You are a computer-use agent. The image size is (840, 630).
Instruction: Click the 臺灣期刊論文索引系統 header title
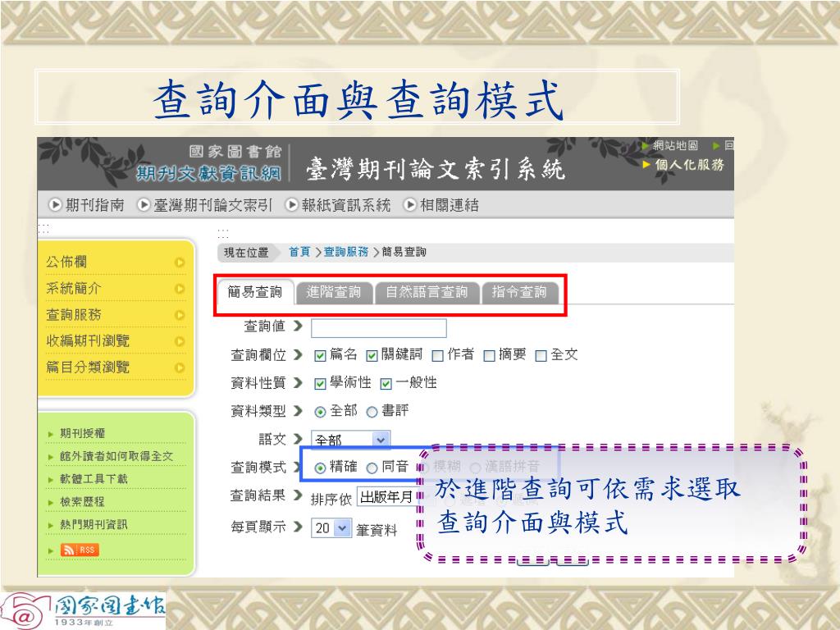click(x=436, y=169)
